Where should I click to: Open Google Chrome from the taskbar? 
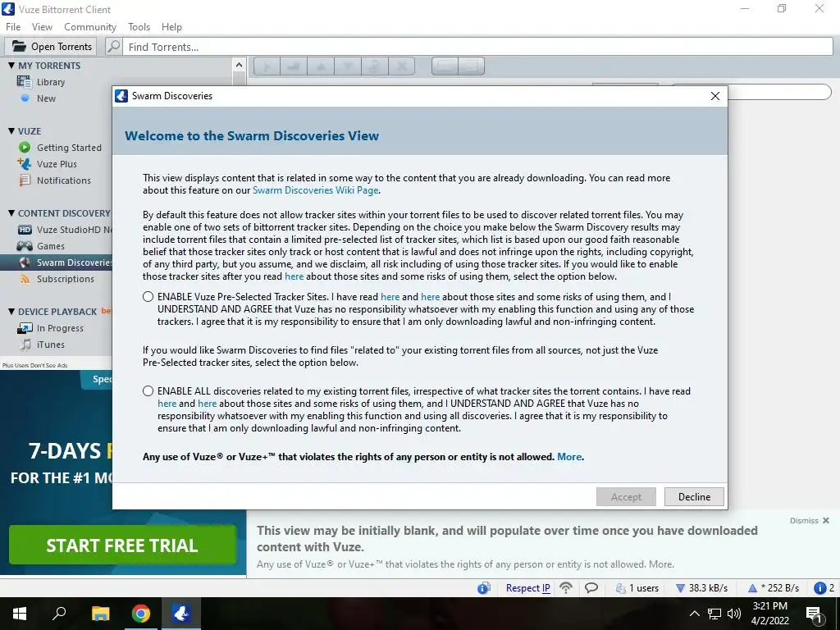click(141, 614)
